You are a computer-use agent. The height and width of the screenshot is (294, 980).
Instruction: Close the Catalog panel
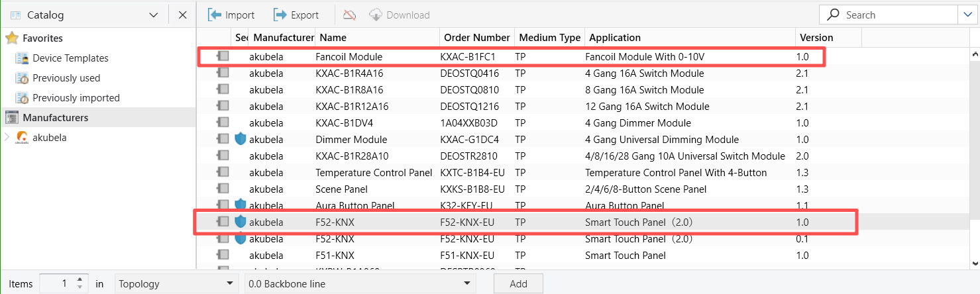[x=183, y=15]
